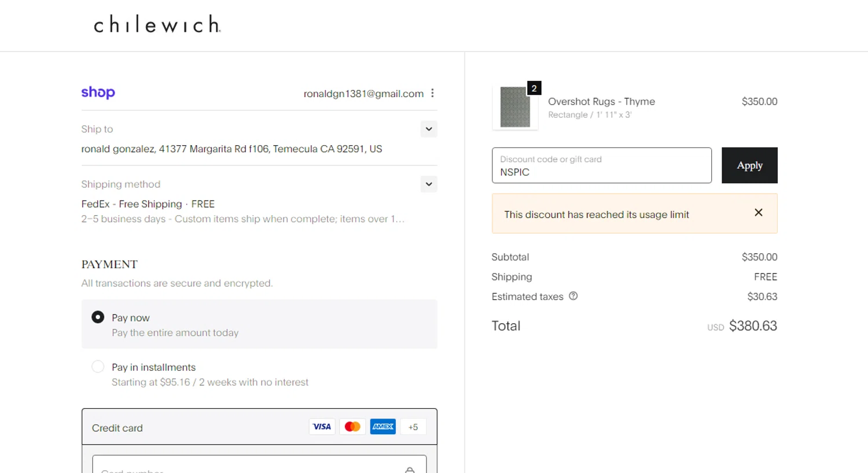This screenshot has width=868, height=473.
Task: Click the Mastercard icon
Action: tap(352, 427)
